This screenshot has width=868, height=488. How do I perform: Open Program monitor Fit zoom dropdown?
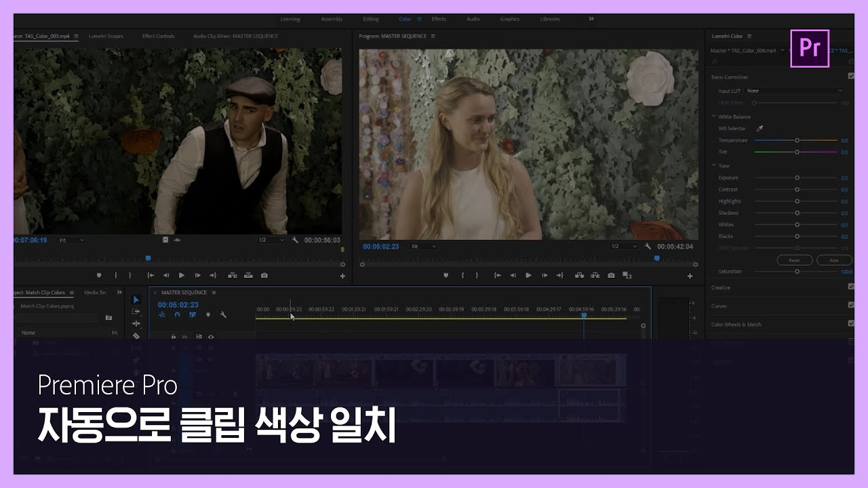pos(424,247)
